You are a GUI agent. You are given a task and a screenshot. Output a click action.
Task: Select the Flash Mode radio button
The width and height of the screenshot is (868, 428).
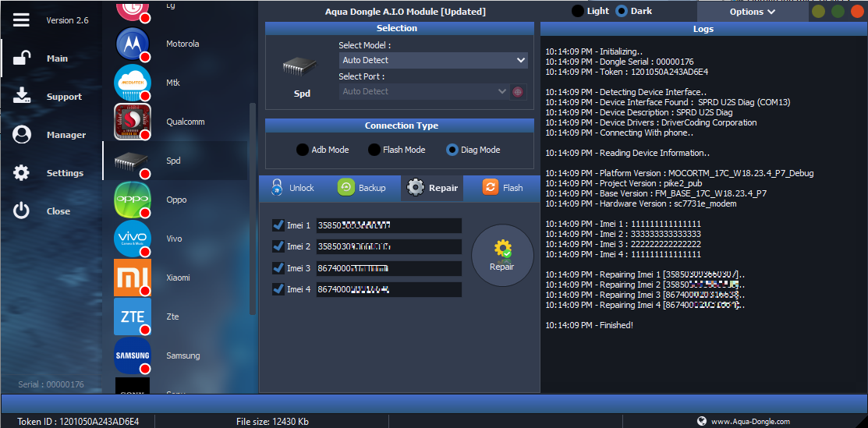[x=374, y=150]
